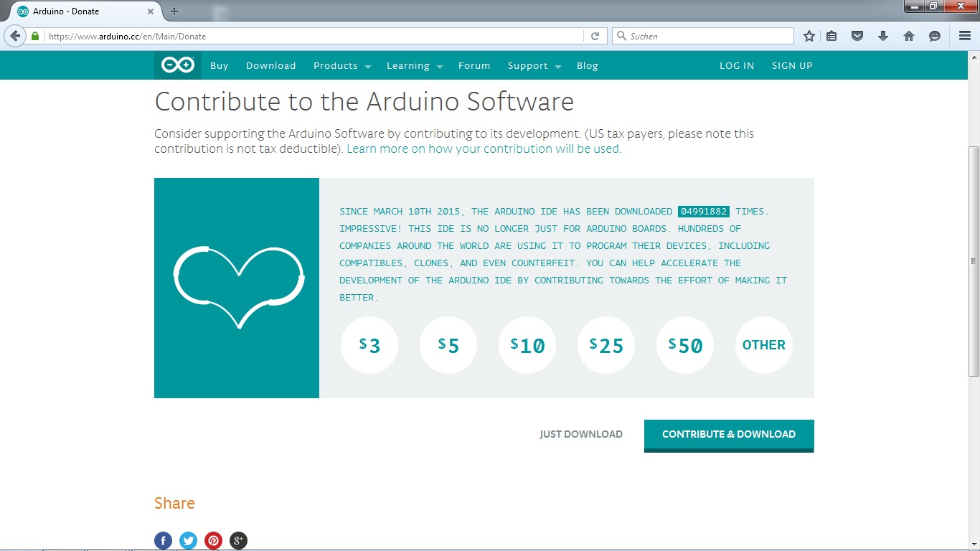
Task: Share on Google Plus icon
Action: [x=239, y=540]
